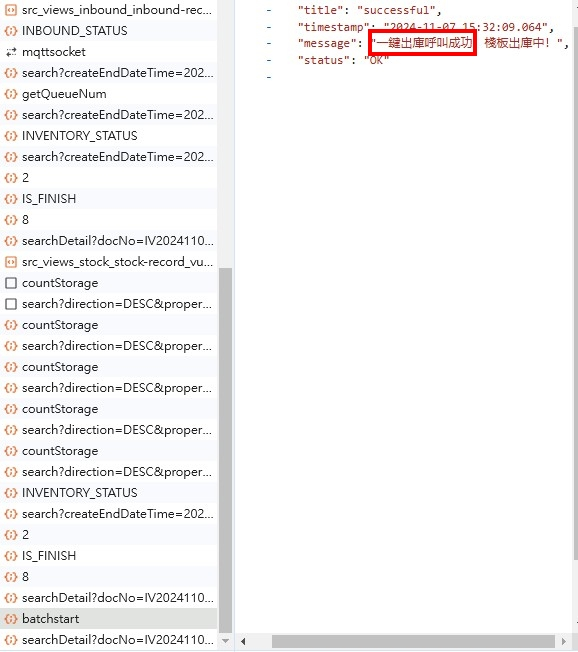
Task: Tick the checkbox beside first countStorage
Action: (x=11, y=283)
